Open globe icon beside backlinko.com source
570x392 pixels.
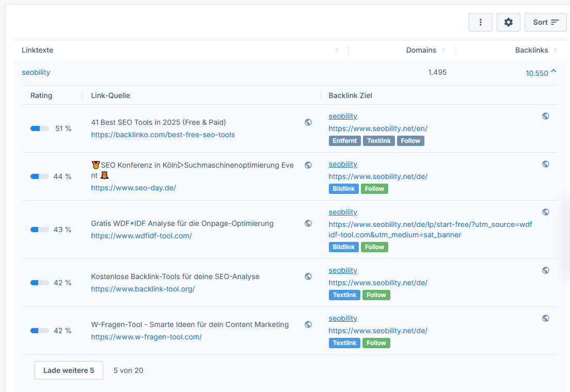pyautogui.click(x=308, y=122)
